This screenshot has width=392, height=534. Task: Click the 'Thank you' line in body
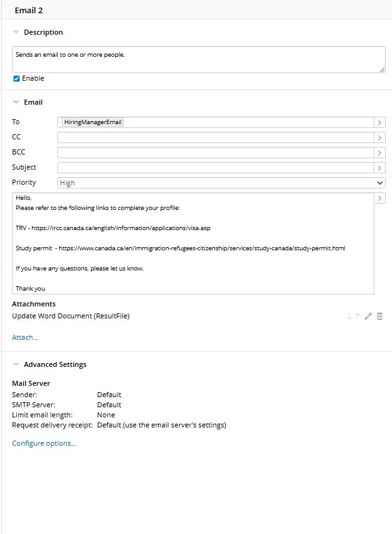[30, 289]
